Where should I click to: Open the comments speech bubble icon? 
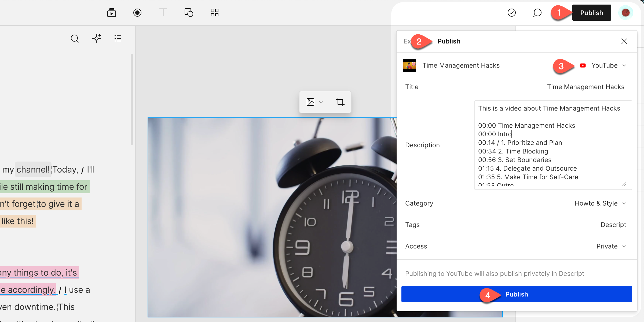click(537, 13)
